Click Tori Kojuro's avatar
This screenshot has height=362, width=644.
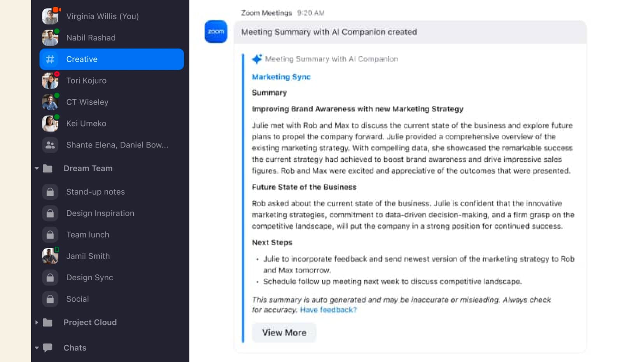50,81
